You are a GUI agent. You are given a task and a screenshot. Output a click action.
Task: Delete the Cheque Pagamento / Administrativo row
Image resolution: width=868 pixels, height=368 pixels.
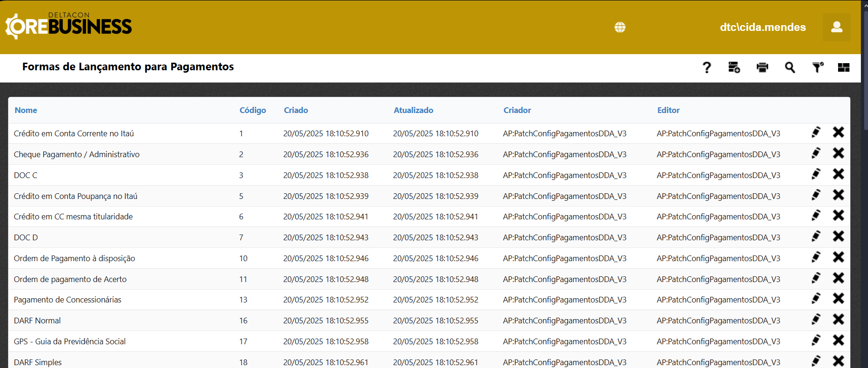click(838, 153)
